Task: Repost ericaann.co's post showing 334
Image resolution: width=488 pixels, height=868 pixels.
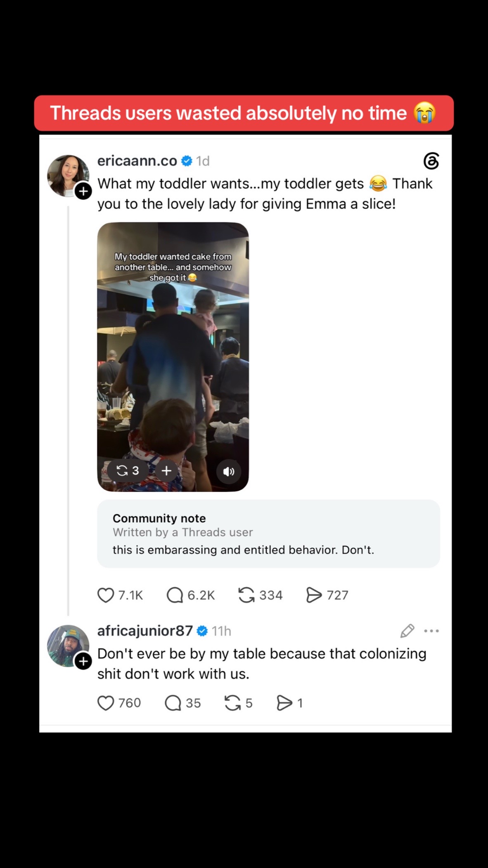Action: click(x=246, y=595)
